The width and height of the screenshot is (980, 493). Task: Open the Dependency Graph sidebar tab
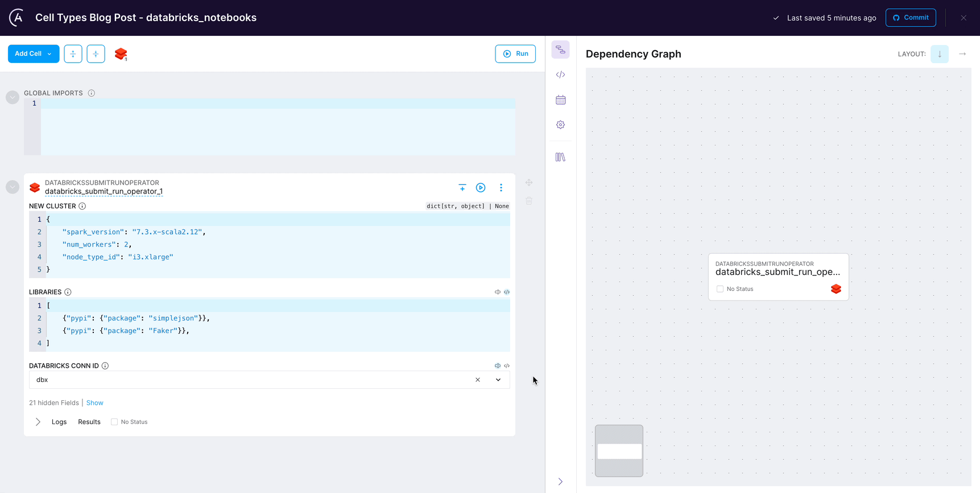coord(560,50)
